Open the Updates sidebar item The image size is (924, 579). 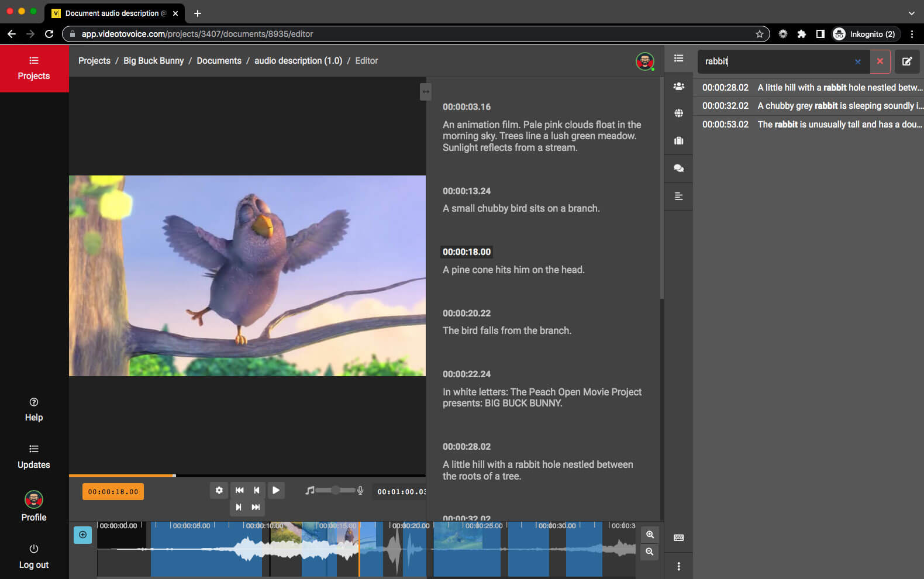(34, 456)
